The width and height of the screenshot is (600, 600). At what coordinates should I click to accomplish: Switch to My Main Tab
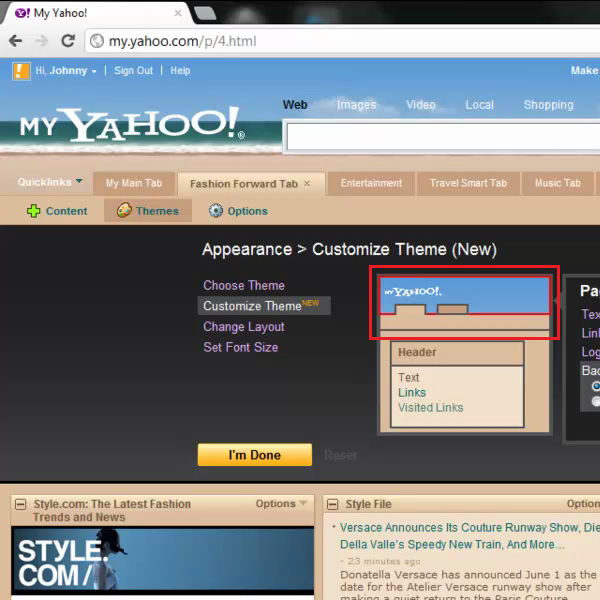point(134,183)
